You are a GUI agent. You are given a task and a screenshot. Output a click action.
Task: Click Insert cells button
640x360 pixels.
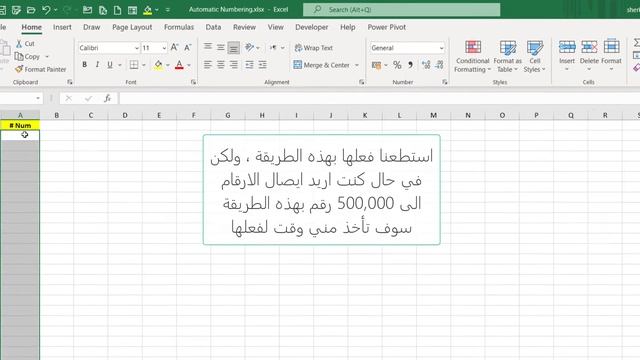click(567, 56)
